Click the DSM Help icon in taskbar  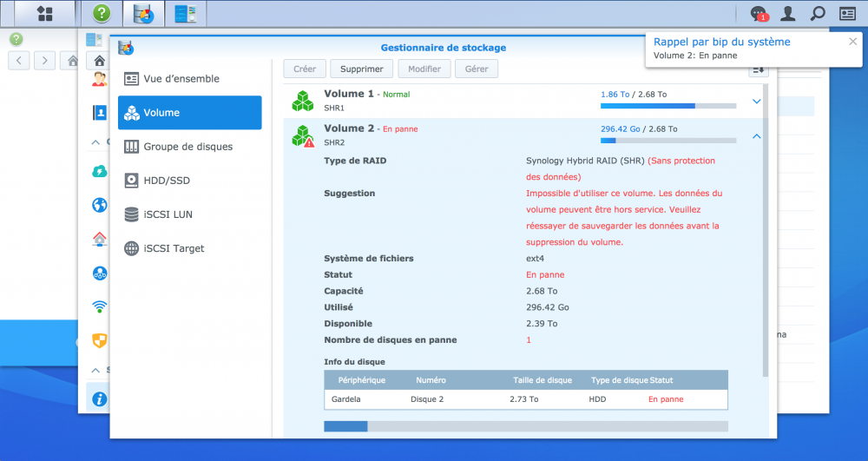[x=102, y=14]
